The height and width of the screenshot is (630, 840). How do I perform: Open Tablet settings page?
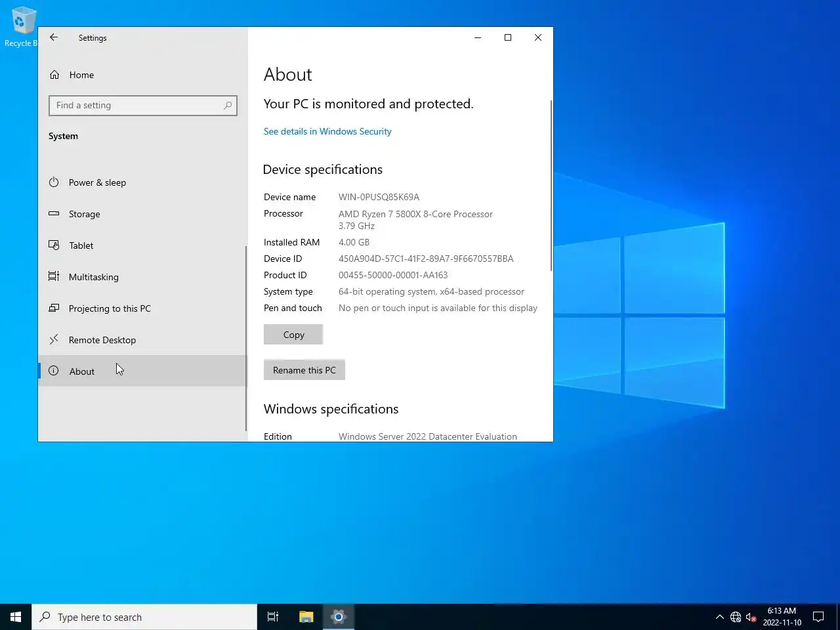pyautogui.click(x=142, y=245)
